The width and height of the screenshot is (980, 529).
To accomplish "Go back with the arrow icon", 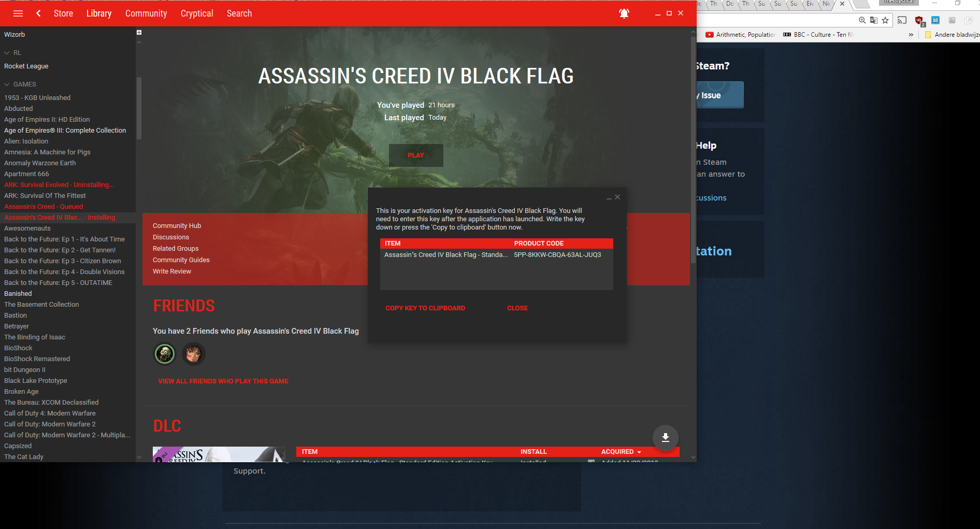I will [x=38, y=13].
